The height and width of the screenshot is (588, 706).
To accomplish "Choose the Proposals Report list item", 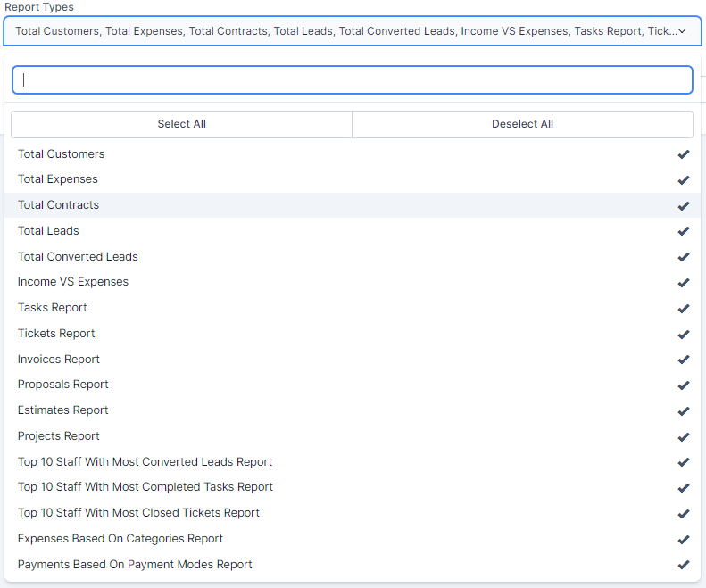I will point(63,385).
